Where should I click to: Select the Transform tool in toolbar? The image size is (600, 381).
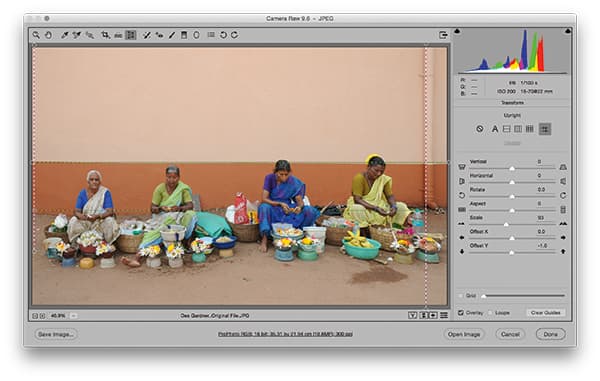(131, 35)
